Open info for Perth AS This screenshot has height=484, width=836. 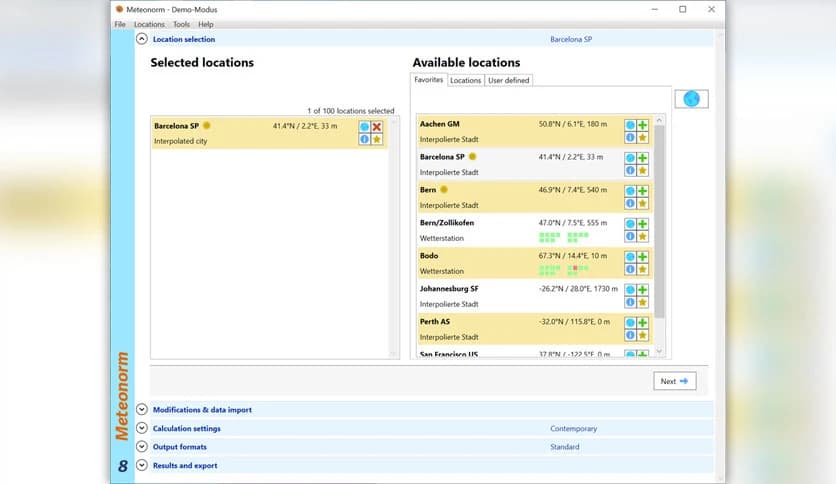tap(630, 335)
